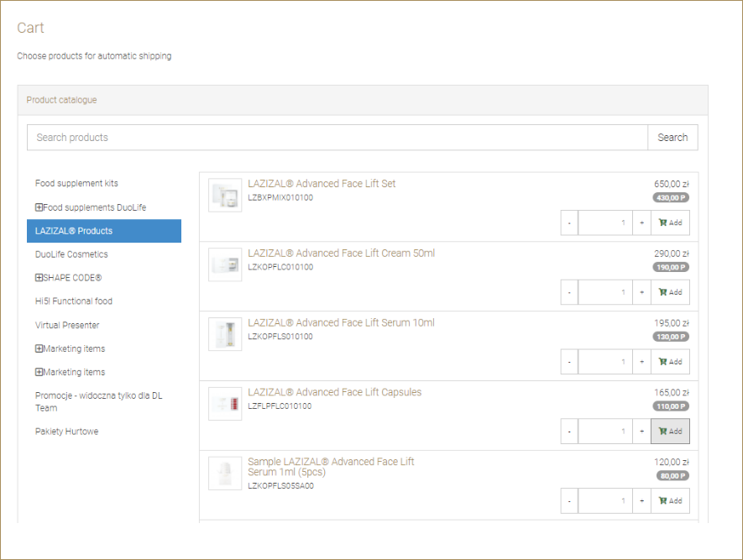Click the 430,00 P points badge
The height and width of the screenshot is (560, 743).
click(671, 198)
